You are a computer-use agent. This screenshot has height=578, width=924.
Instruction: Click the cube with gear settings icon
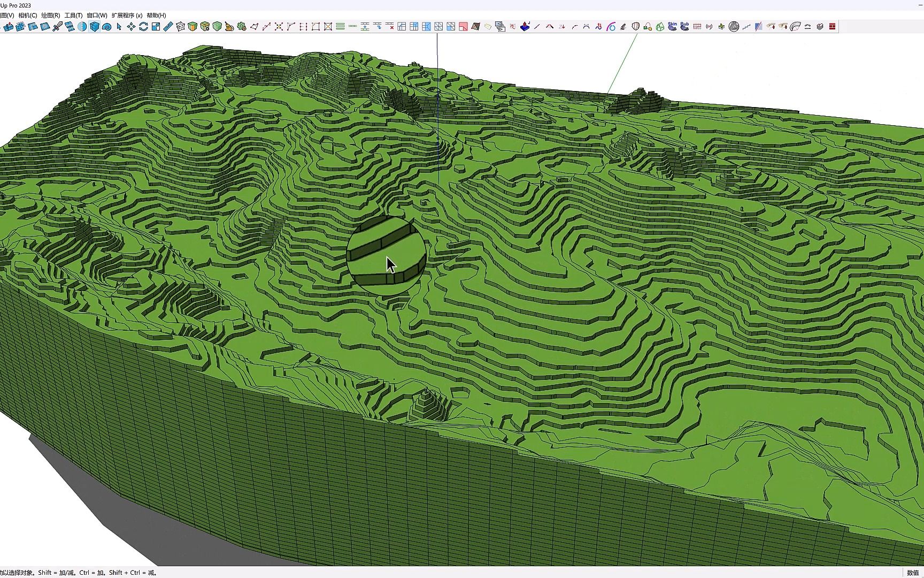click(205, 26)
